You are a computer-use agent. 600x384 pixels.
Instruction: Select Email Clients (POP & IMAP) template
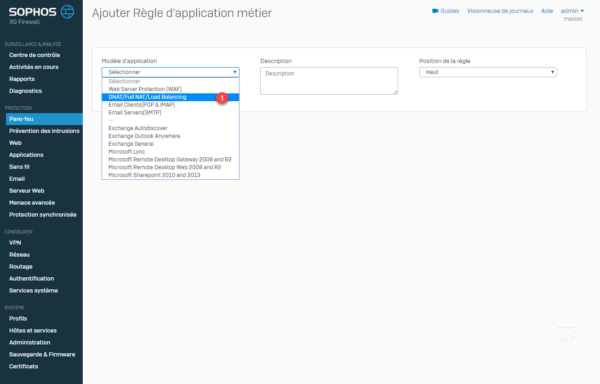(142, 105)
